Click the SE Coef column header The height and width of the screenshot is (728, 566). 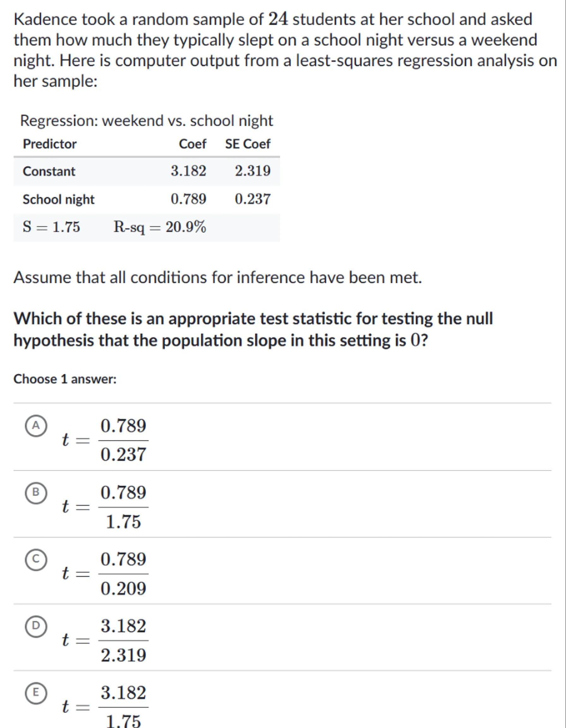click(248, 144)
